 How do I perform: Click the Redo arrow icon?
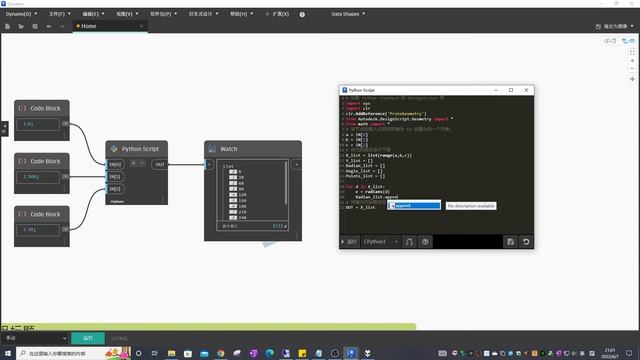click(x=62, y=26)
